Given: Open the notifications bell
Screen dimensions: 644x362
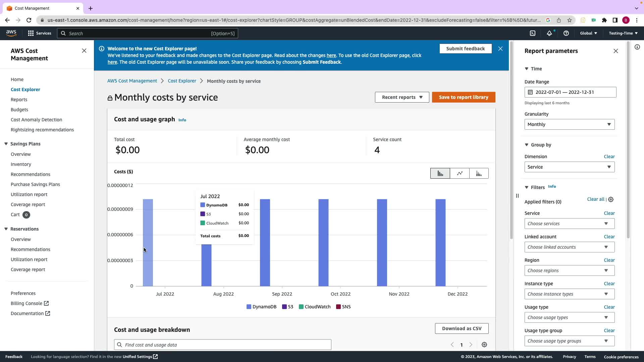Looking at the screenshot, I should pos(549,33).
